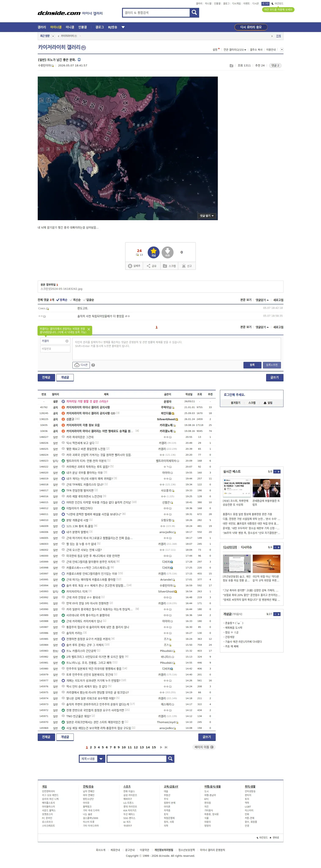This screenshot has height=868, width=321.
Task: Click the circled m icon beside gallery title
Action: point(84,48)
